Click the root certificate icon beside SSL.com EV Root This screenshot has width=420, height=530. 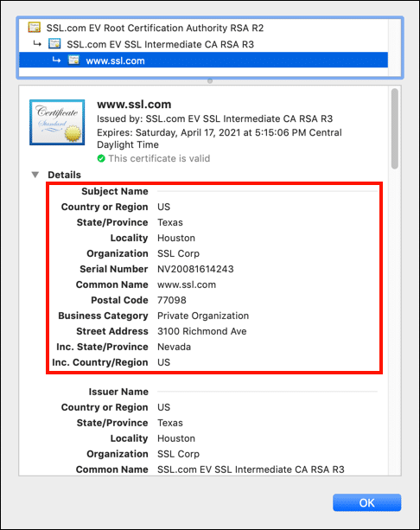click(x=34, y=28)
